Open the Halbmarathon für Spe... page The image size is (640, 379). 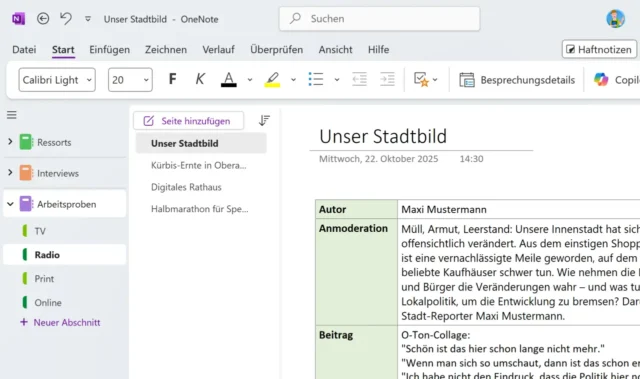point(201,209)
